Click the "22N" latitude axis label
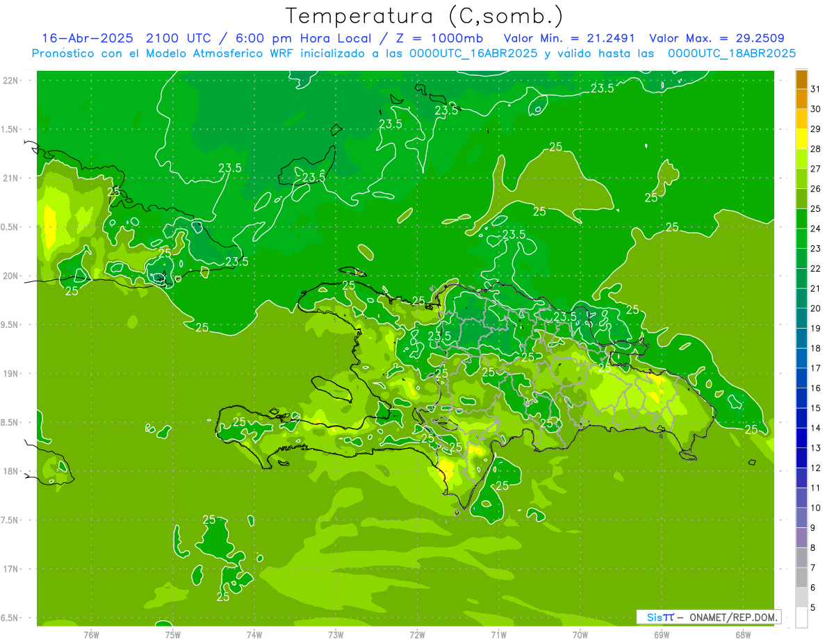834x644 pixels. 10,80
